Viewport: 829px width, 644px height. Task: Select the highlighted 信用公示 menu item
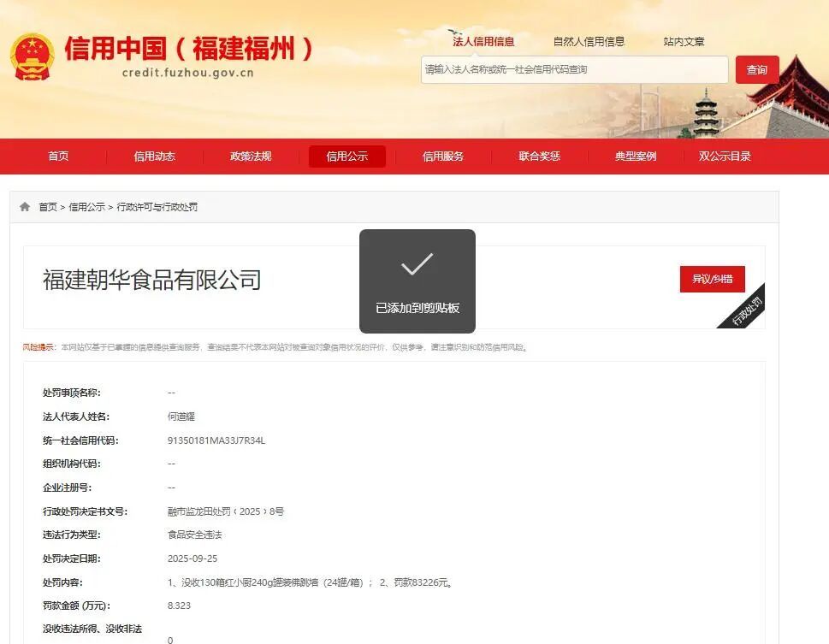(346, 156)
